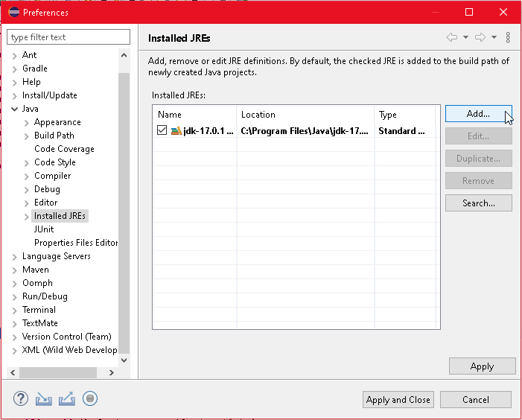Click the tree's vertical scrollbar thumb
This screenshot has width=522, height=420.
(124, 213)
